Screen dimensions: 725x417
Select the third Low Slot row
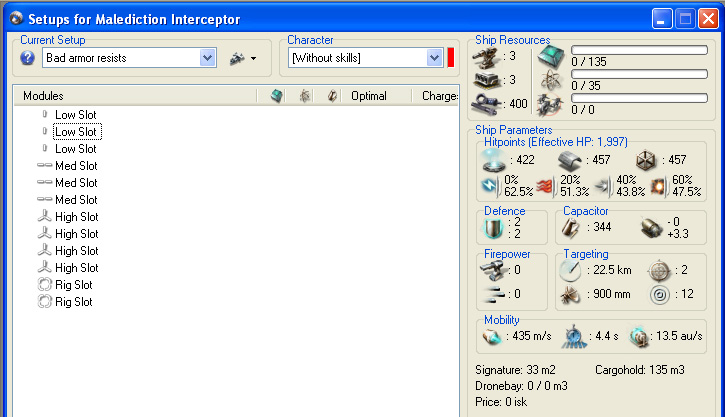pos(75,149)
